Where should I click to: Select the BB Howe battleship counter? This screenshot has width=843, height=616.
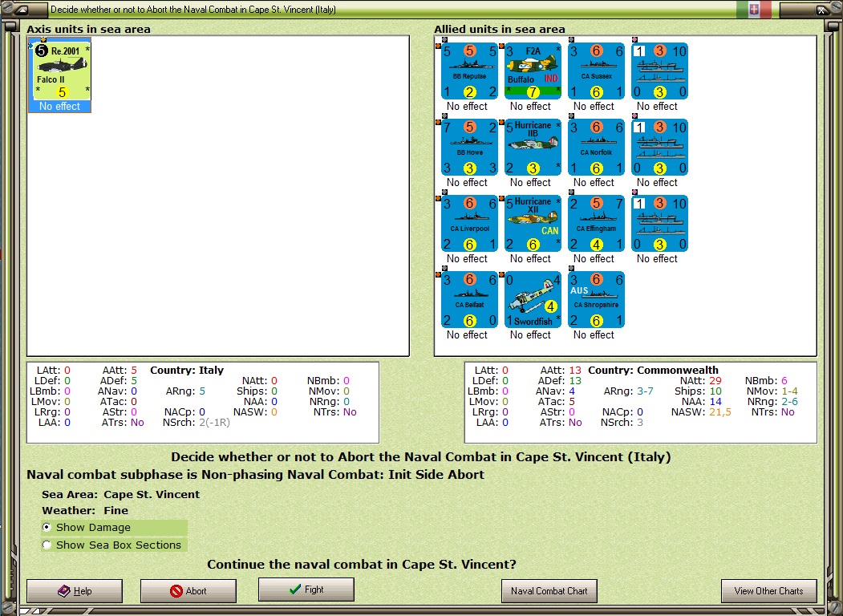[x=469, y=148]
